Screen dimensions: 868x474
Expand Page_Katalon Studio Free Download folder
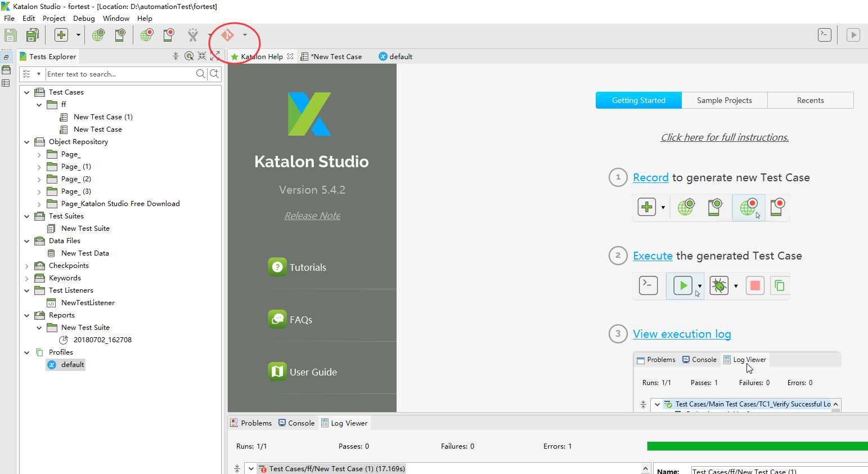(x=39, y=204)
